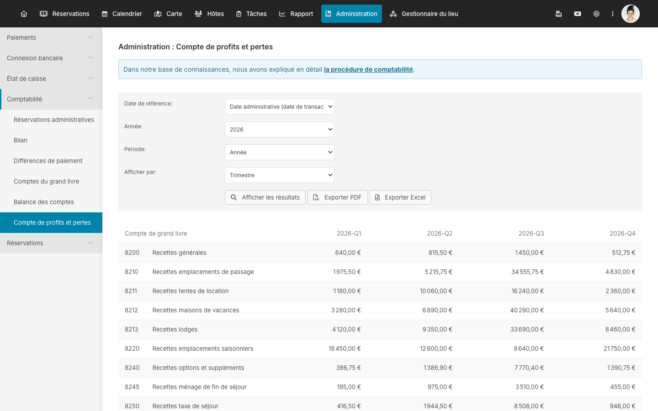
Task: Click the 21 750,00 € value
Action: (x=619, y=348)
